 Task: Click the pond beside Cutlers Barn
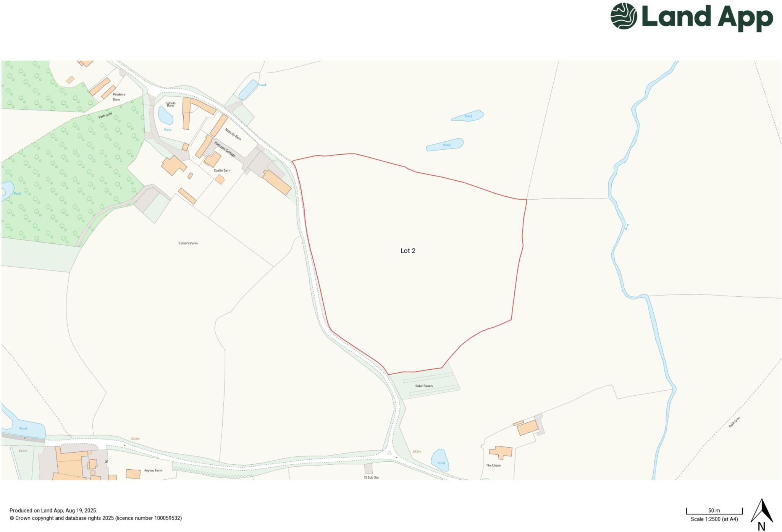click(165, 115)
